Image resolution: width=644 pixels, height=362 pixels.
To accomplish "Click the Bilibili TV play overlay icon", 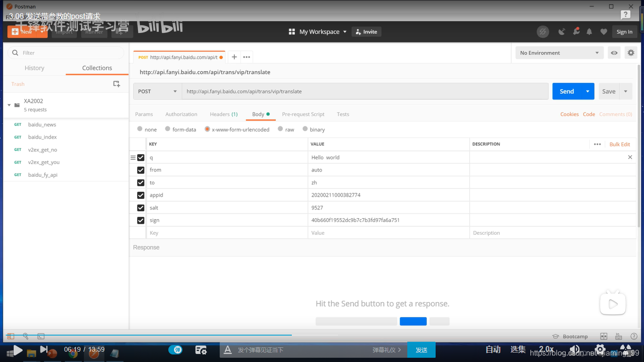I will (x=612, y=303).
